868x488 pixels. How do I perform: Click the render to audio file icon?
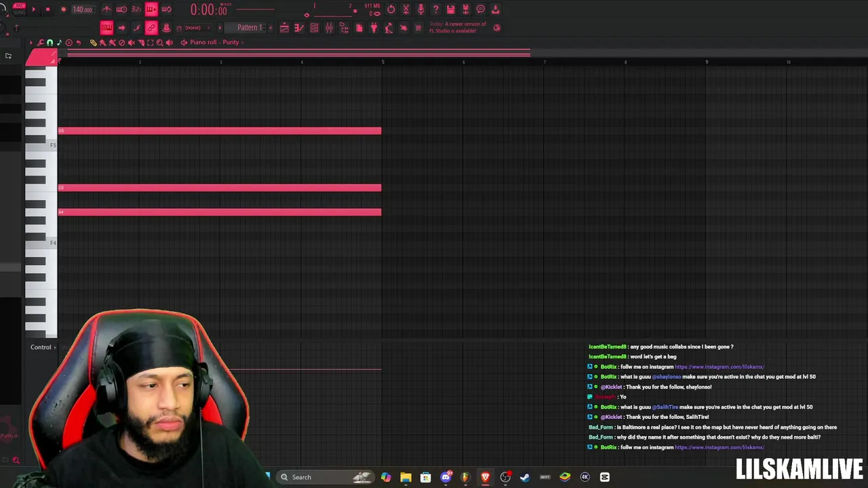tap(466, 9)
